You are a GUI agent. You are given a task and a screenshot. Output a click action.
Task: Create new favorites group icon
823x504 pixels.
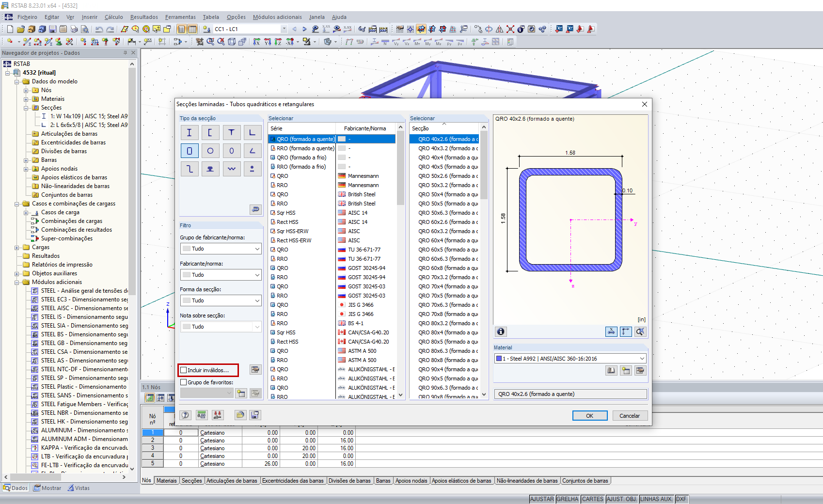[x=241, y=393]
